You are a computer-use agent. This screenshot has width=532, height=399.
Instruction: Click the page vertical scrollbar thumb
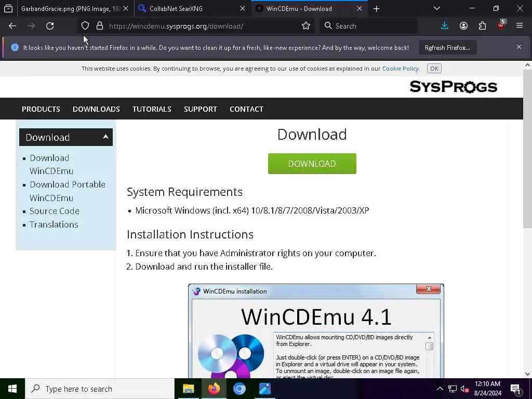pyautogui.click(x=527, y=149)
